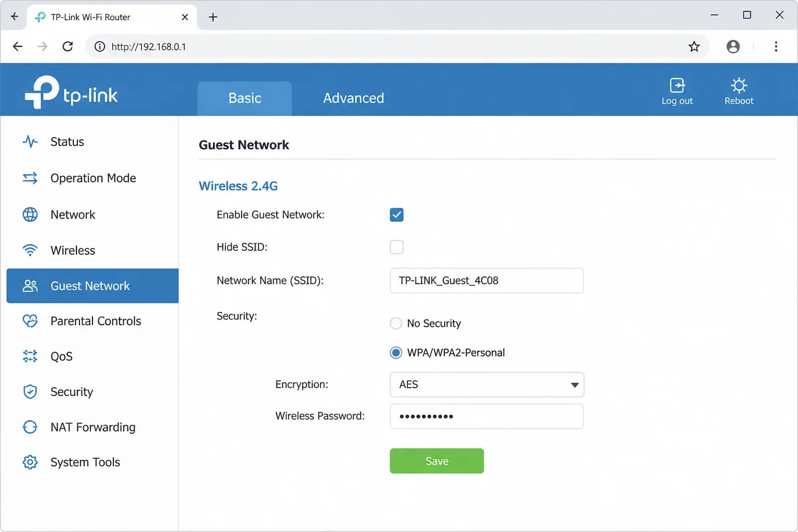Viewport: 798px width, 532px height.
Task: View site information icon in address bar
Action: tap(99, 47)
